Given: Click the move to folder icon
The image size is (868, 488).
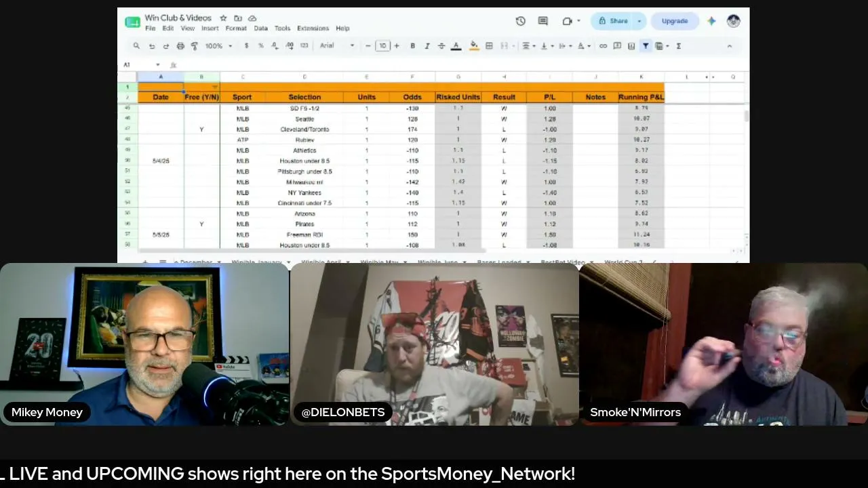Looking at the screenshot, I should pos(238,18).
